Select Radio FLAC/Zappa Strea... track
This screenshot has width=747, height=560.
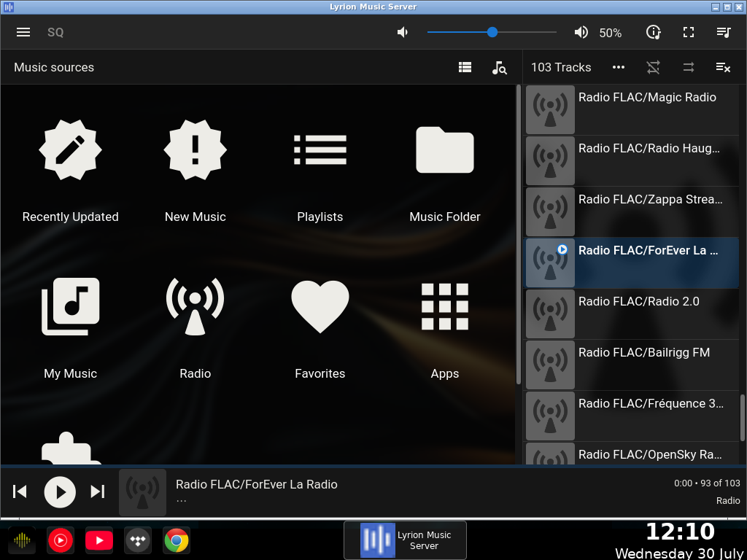pos(631,212)
